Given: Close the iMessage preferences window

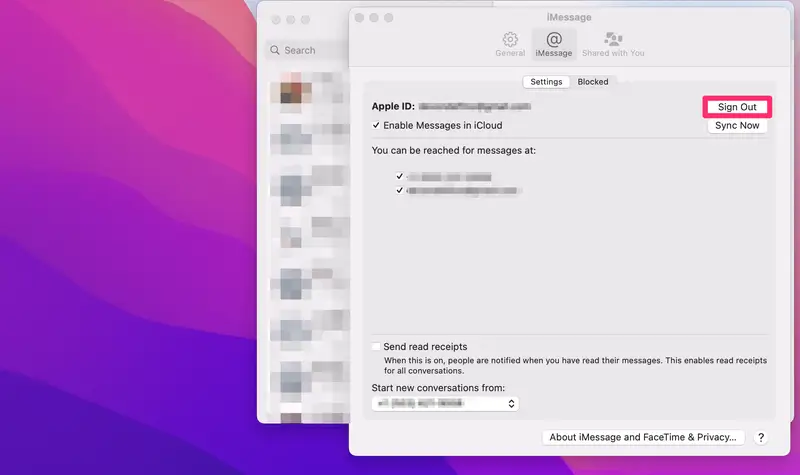Looking at the screenshot, I should (x=359, y=18).
